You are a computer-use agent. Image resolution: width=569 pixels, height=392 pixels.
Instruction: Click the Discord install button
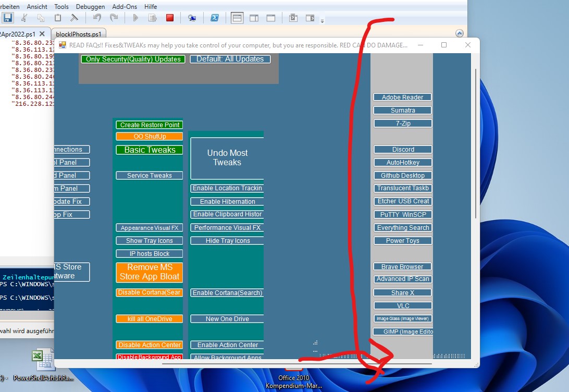click(403, 150)
